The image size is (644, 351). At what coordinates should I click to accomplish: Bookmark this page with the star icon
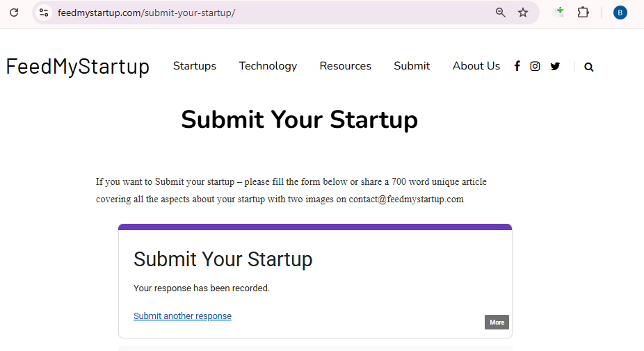(523, 13)
